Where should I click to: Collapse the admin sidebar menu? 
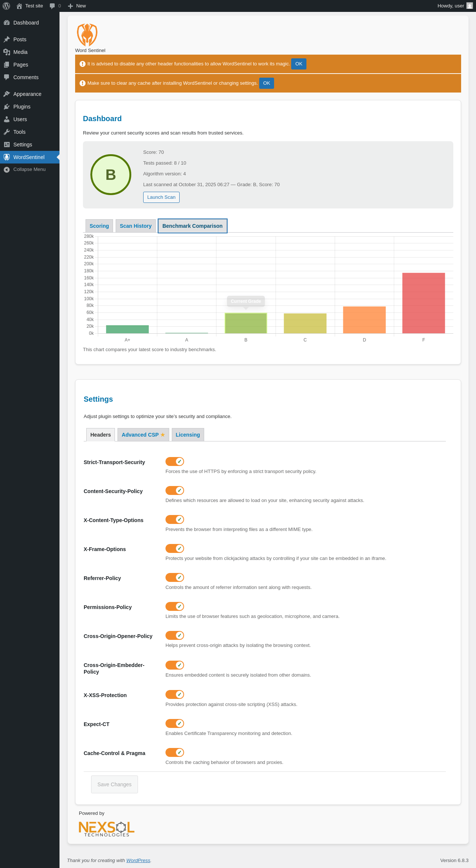click(30, 169)
